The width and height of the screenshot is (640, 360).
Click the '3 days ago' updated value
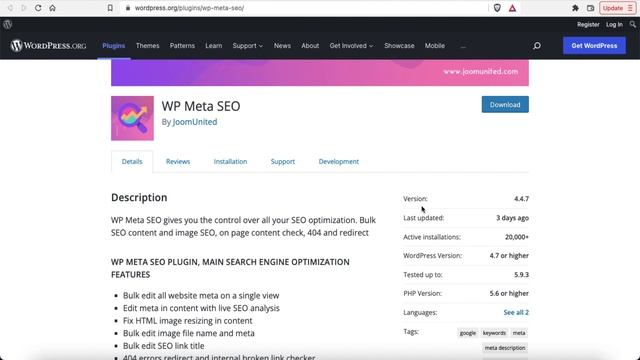(x=512, y=218)
